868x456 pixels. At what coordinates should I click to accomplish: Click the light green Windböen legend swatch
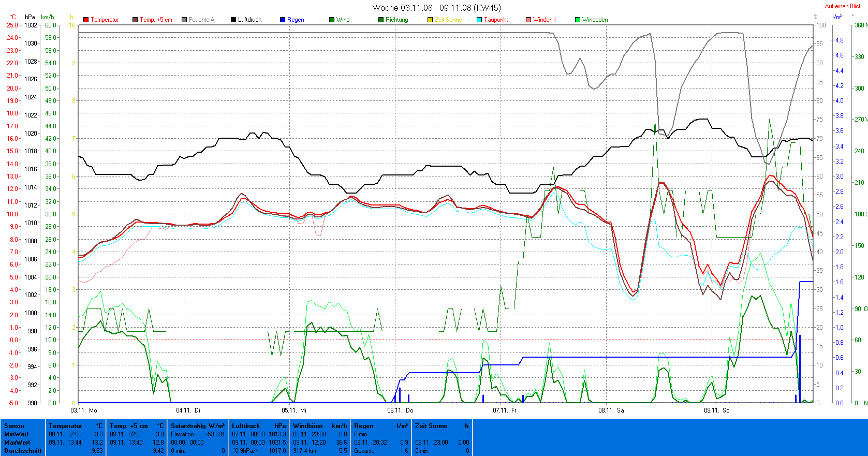578,20
